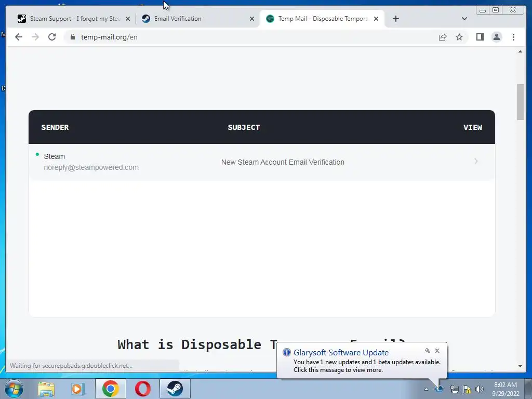Click the SUBJECT column header

(x=244, y=127)
